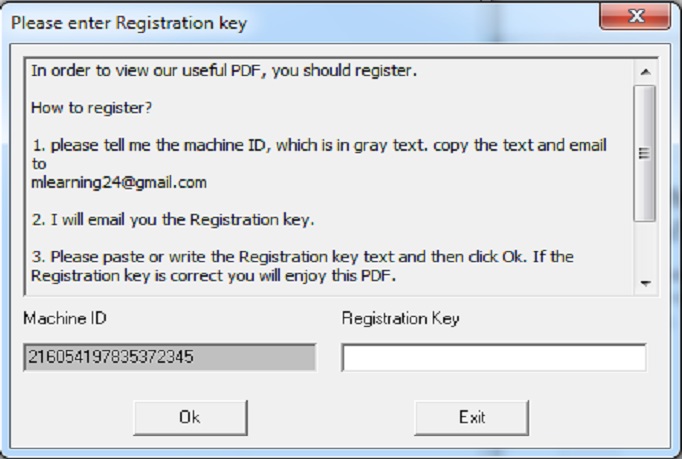Click the instructions scrollbar thumb
The height and width of the screenshot is (459, 682).
(644, 152)
